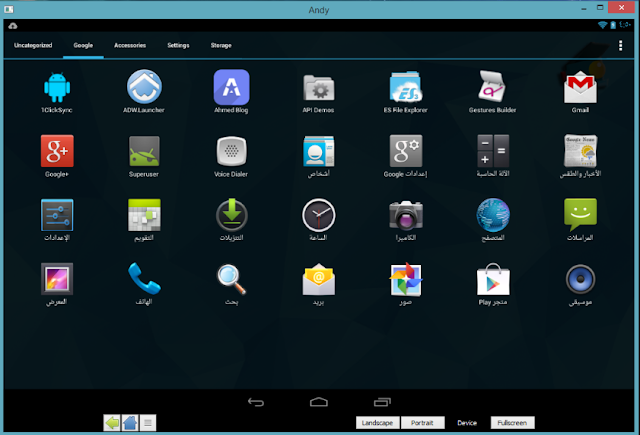Click the cloud notification icon
This screenshot has height=435, width=640.
coord(13,26)
